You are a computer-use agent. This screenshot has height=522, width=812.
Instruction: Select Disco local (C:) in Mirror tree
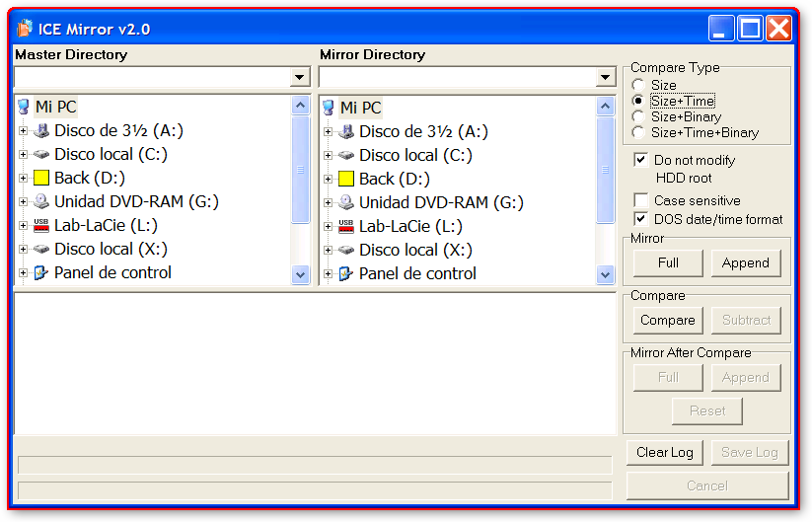point(414,155)
